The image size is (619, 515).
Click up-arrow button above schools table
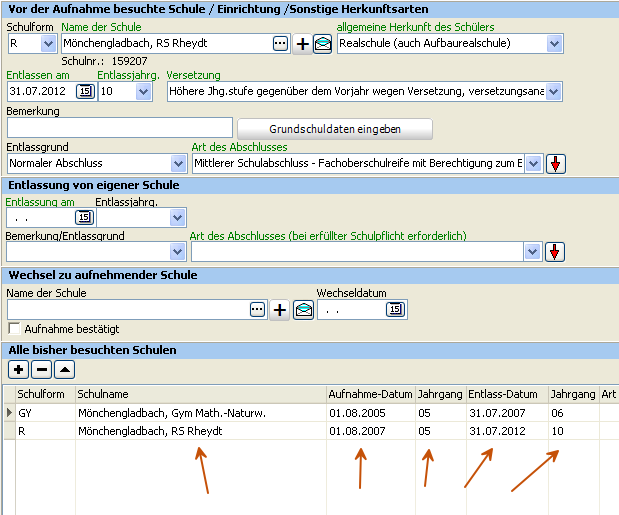tap(65, 370)
